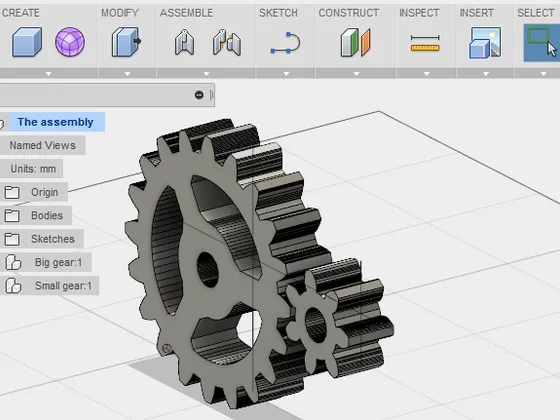Select the Construct offset plane icon

click(x=355, y=42)
